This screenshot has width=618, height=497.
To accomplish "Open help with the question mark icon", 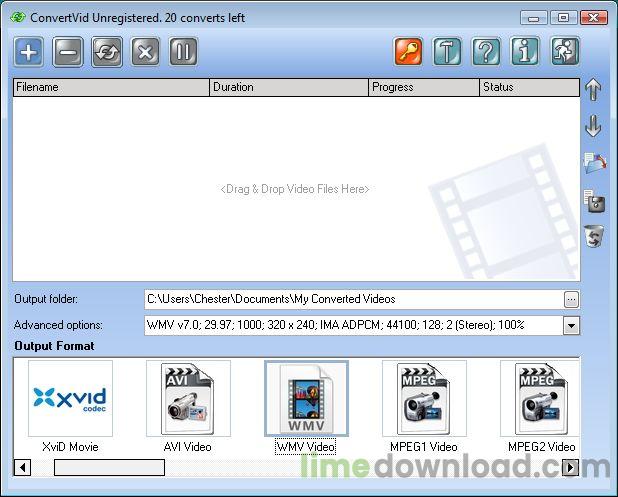I will [x=486, y=52].
